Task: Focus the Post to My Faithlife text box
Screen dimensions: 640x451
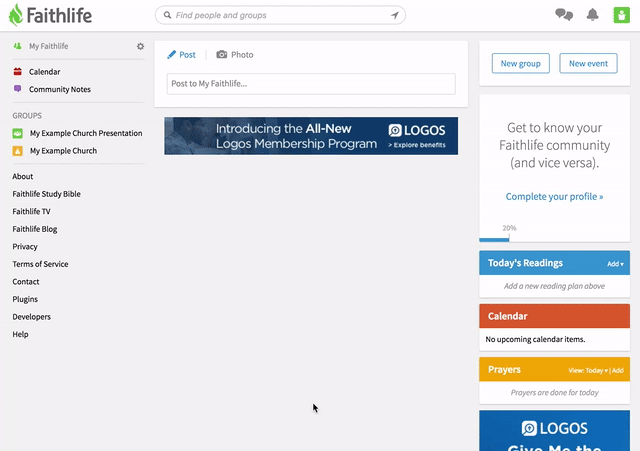Action: click(x=311, y=84)
